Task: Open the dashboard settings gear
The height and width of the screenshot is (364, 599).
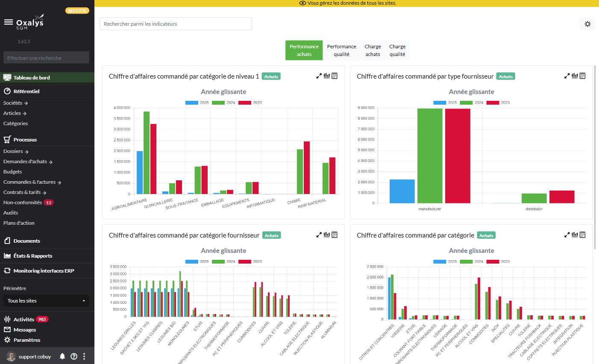Action: click(587, 23)
